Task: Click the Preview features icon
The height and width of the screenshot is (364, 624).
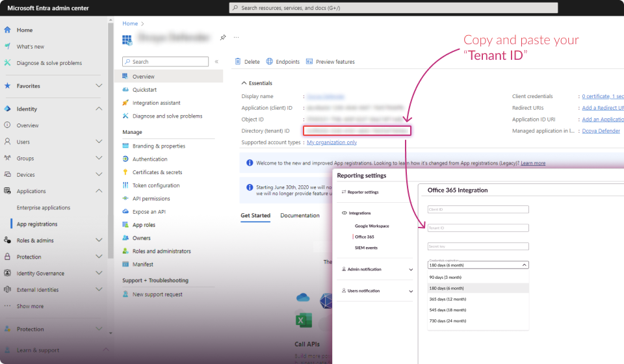Action: (x=309, y=62)
